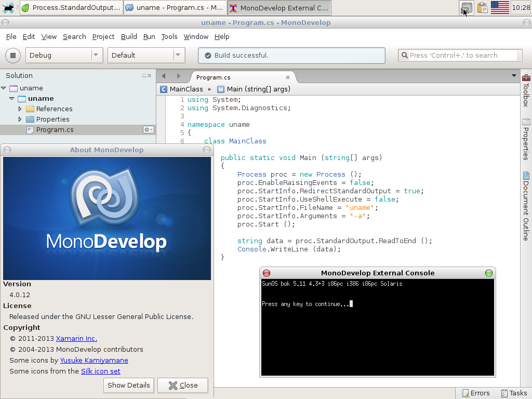Close the Solution pad with its x icon
Screen dimensions: 532x399
click(x=149, y=76)
